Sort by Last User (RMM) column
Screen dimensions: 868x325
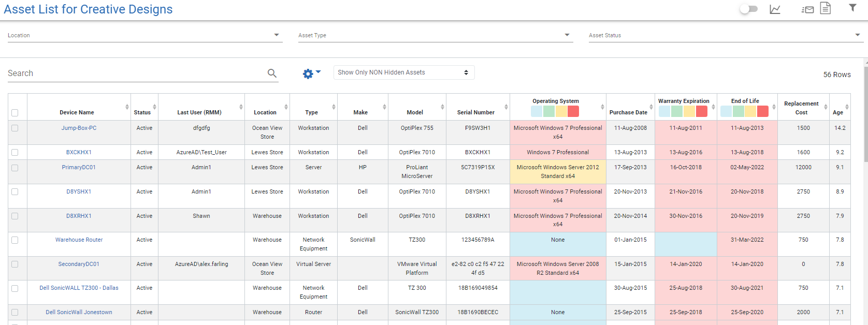[x=241, y=107]
